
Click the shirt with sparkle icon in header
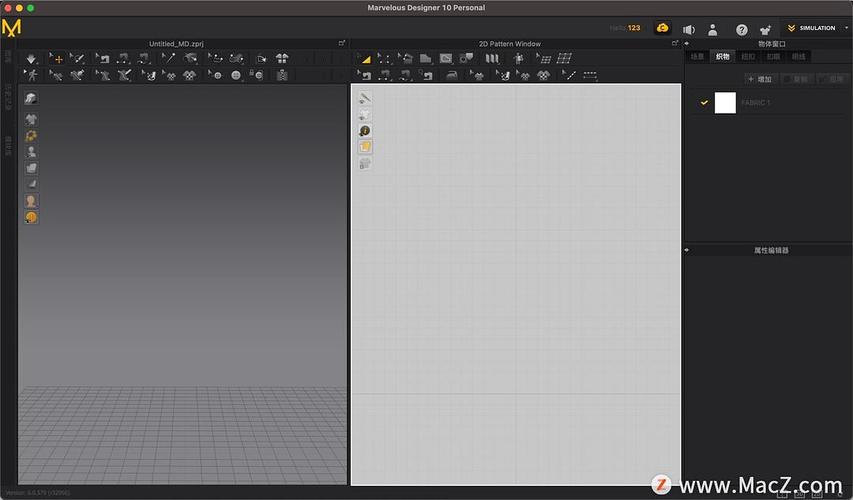pyautogui.click(x=765, y=30)
